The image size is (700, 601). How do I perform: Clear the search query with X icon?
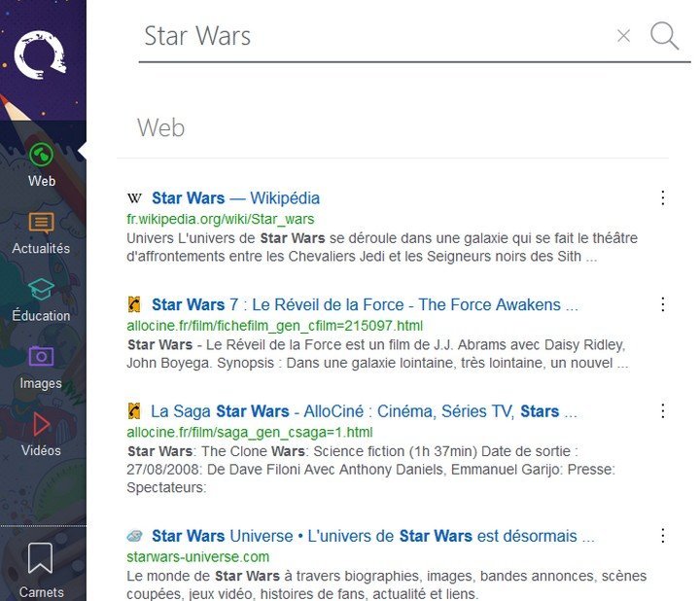pos(623,36)
